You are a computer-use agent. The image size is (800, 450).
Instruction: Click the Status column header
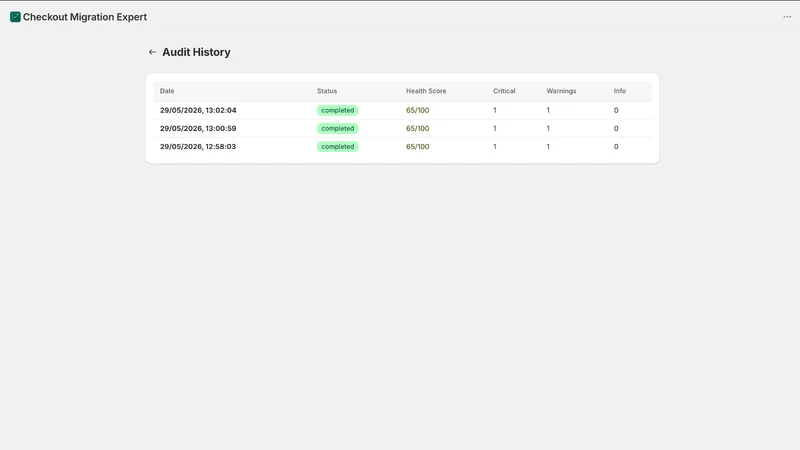click(x=327, y=91)
